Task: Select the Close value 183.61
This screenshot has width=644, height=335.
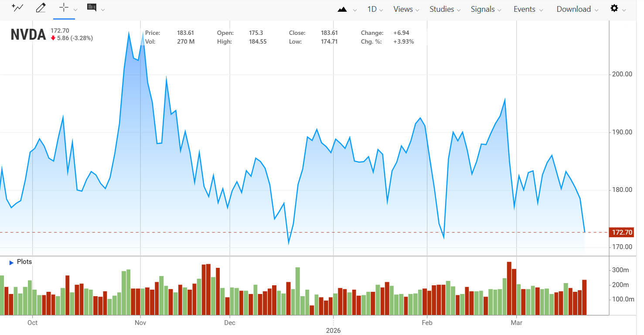Action: coord(329,33)
